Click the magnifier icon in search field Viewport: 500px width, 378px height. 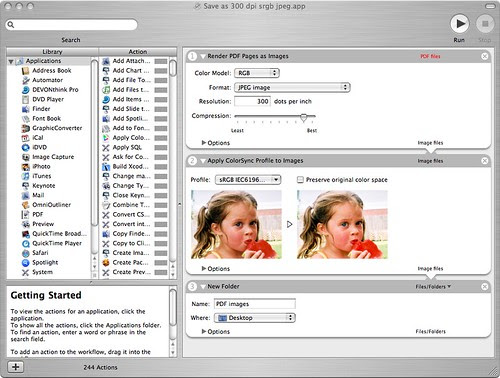click(x=11, y=25)
